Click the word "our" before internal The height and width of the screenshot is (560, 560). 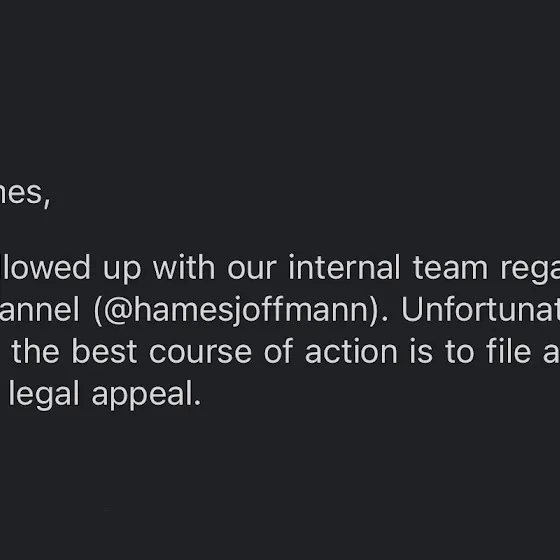252,271
